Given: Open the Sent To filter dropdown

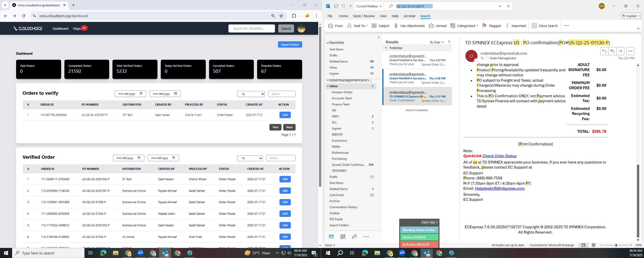Looking at the screenshot, I should pos(357,26).
